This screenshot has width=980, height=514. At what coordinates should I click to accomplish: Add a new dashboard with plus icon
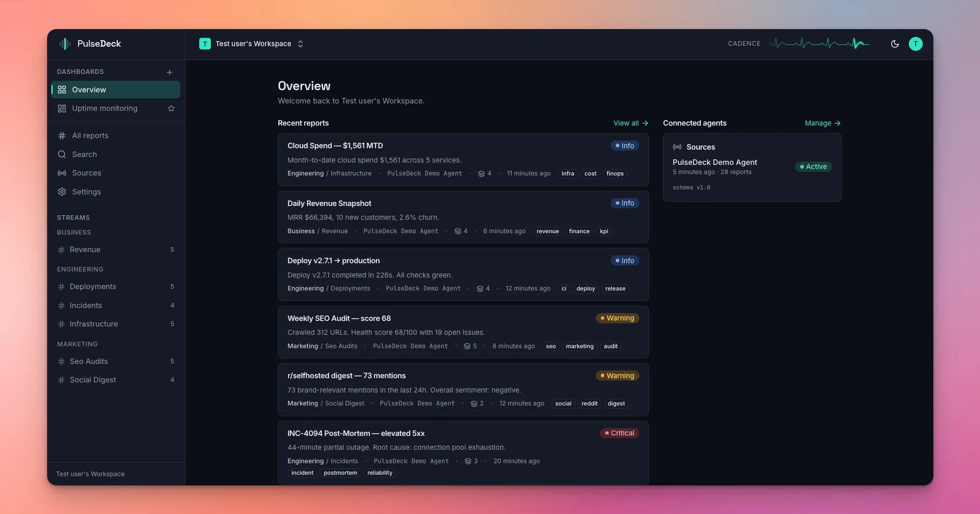click(170, 72)
